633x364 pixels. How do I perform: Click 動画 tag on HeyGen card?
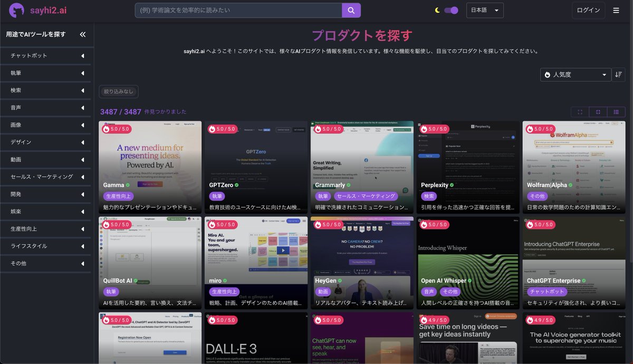(x=323, y=292)
